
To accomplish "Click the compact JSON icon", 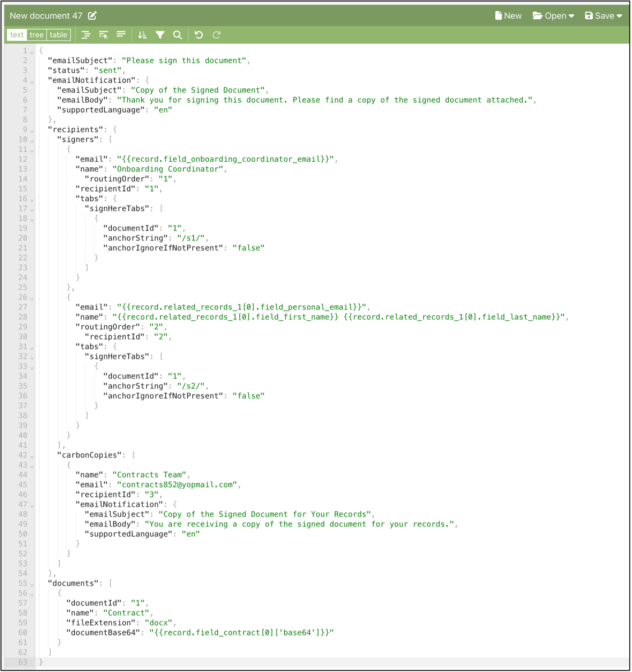I will click(121, 35).
